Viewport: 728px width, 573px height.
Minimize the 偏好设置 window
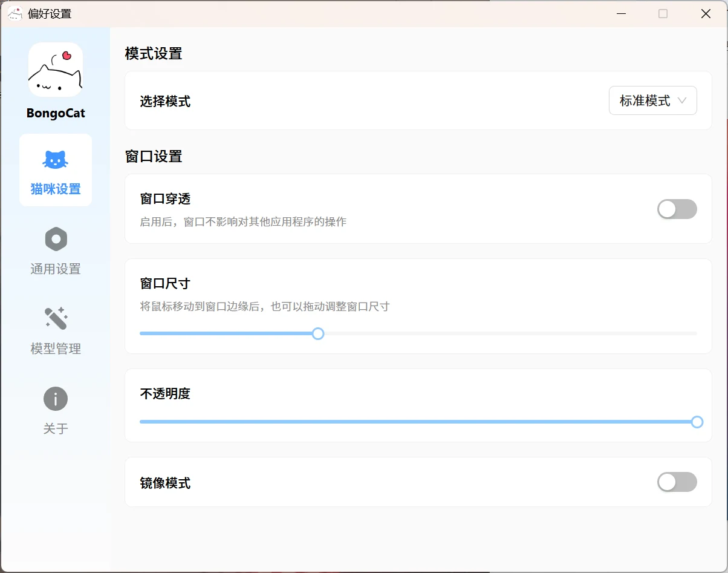tap(620, 13)
